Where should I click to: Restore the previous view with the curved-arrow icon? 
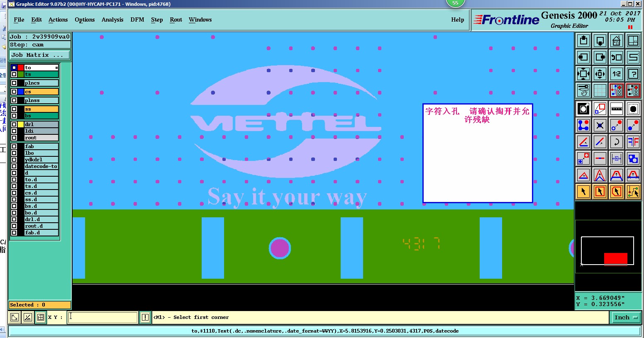pos(617,57)
